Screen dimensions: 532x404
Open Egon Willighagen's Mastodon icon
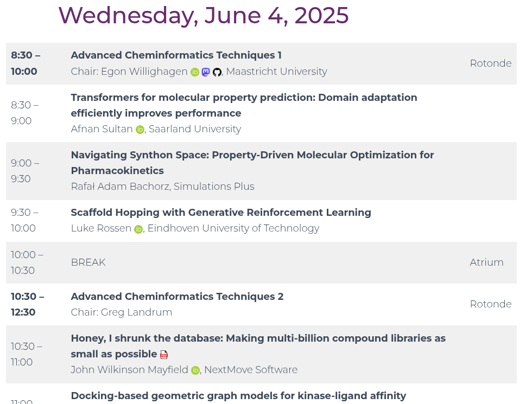[206, 72]
